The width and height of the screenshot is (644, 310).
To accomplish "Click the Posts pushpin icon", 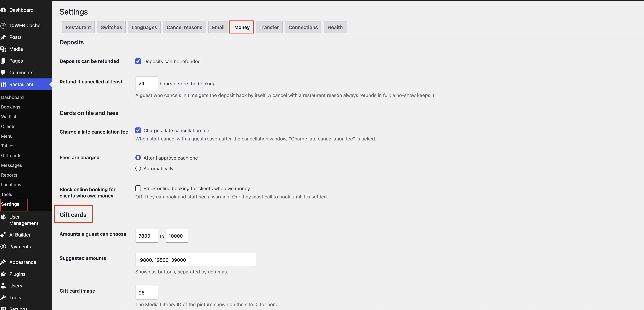I will coord(3,37).
